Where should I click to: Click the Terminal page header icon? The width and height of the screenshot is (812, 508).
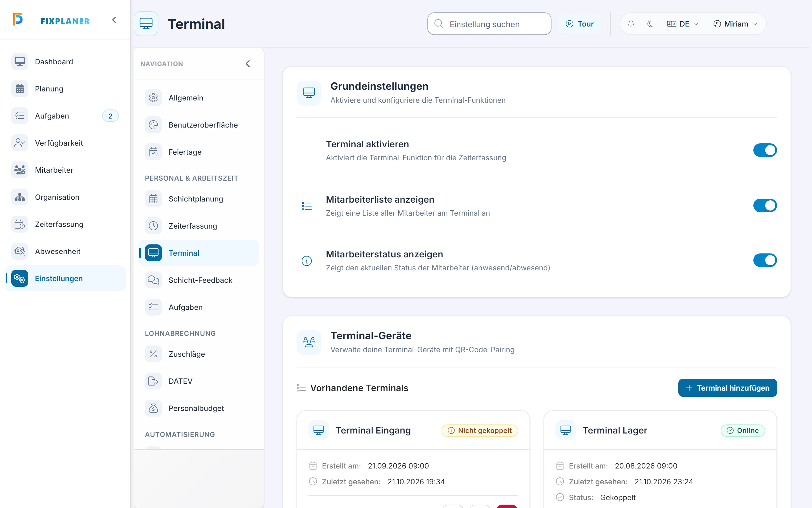[x=146, y=24]
